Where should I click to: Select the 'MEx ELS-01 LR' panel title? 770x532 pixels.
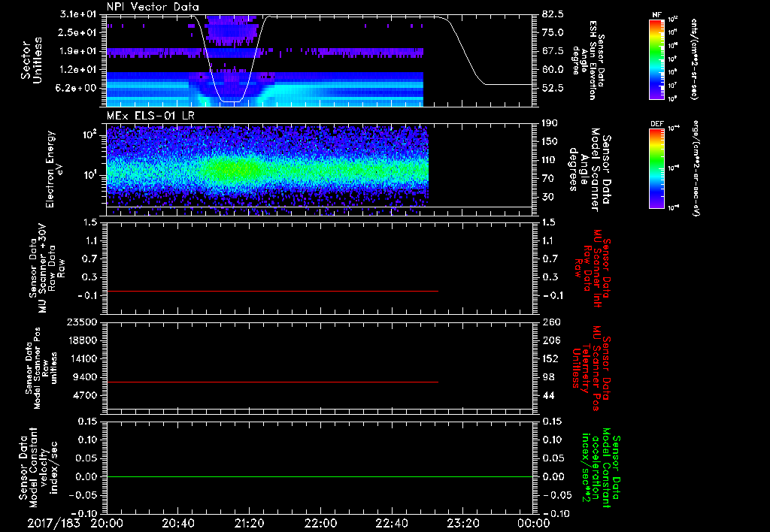point(149,116)
